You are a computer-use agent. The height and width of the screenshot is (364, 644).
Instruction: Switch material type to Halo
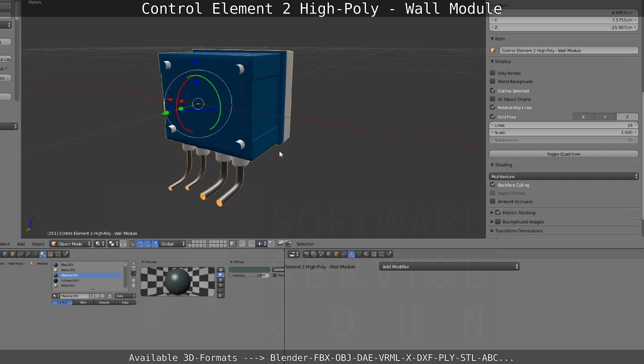click(125, 303)
